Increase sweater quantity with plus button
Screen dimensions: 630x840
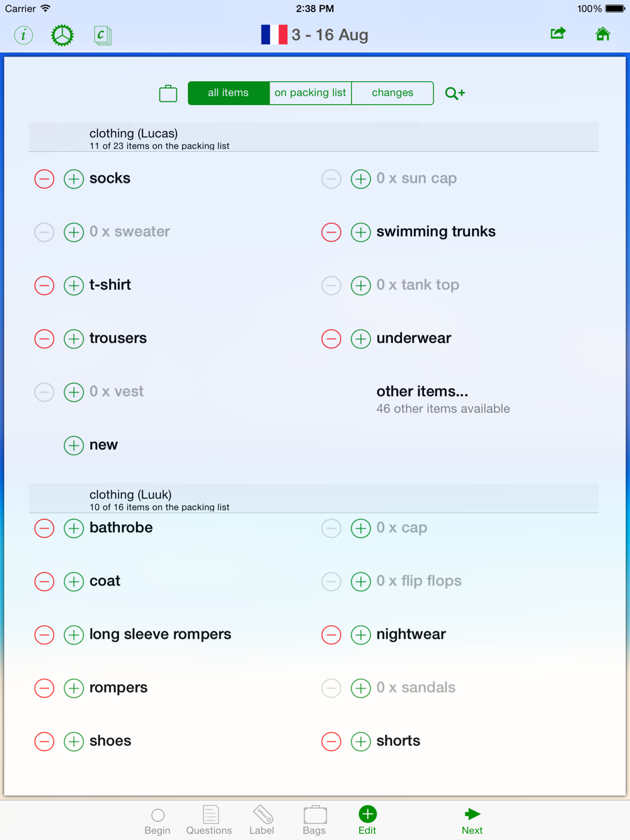(x=74, y=232)
